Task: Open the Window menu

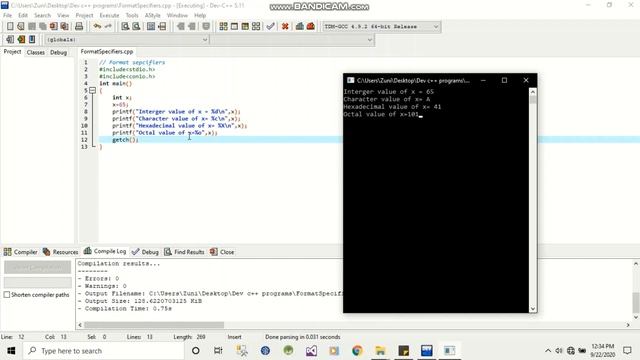Action: point(177,15)
